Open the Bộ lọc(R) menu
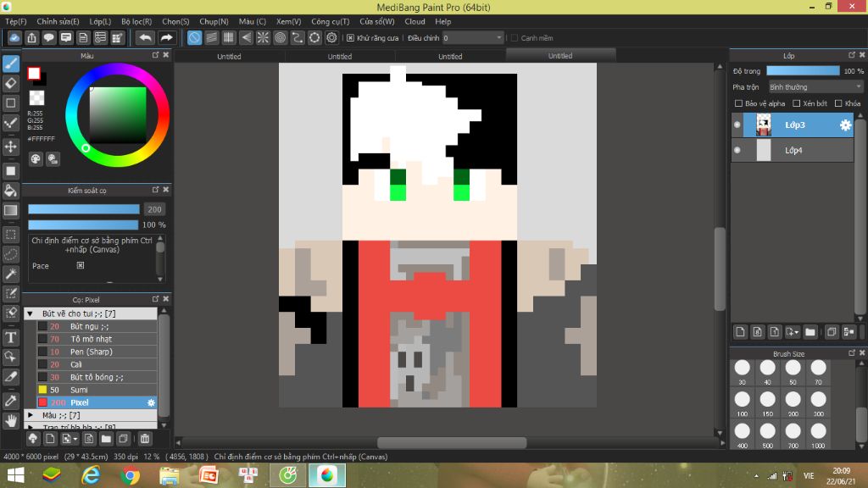The image size is (868, 488). 136,21
